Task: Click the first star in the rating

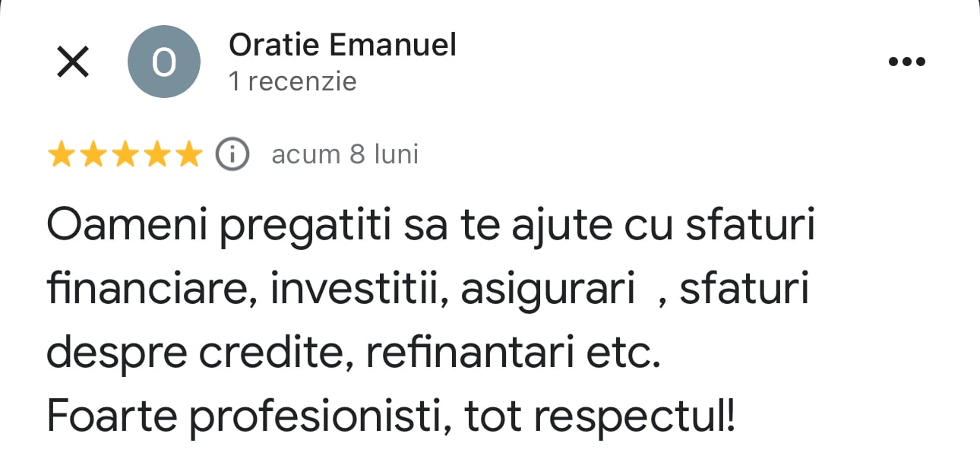Action: coord(64,154)
